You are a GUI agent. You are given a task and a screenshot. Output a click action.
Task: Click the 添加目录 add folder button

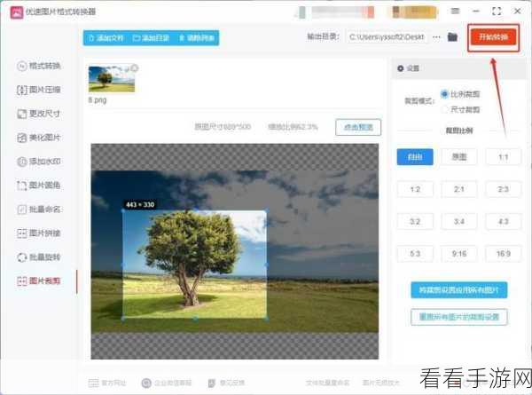pyautogui.click(x=151, y=37)
